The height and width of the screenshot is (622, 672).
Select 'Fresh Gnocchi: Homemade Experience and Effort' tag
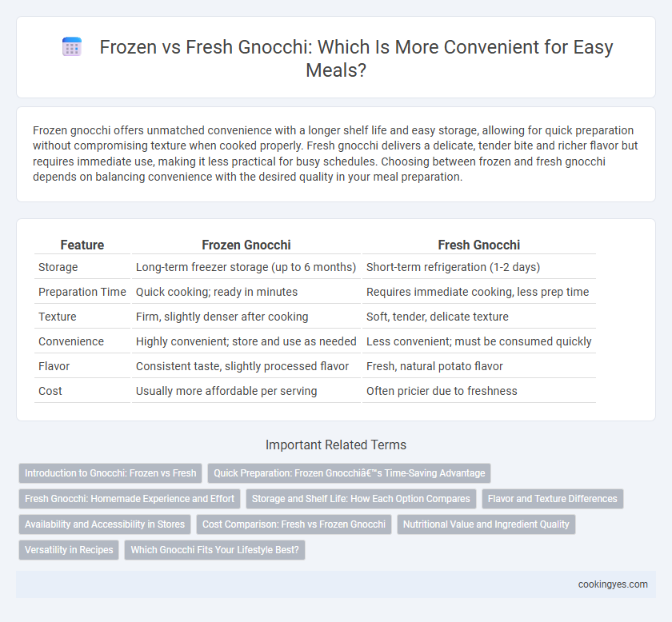pos(130,499)
